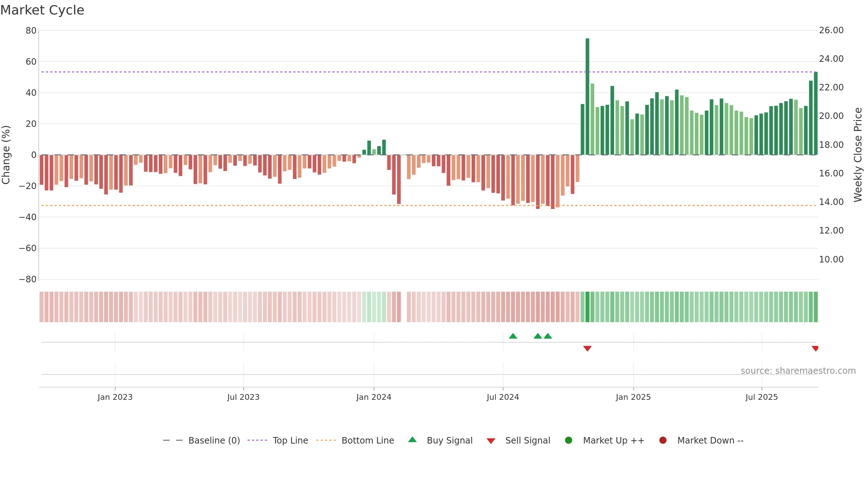Click the Top Line legend label

coord(290,440)
